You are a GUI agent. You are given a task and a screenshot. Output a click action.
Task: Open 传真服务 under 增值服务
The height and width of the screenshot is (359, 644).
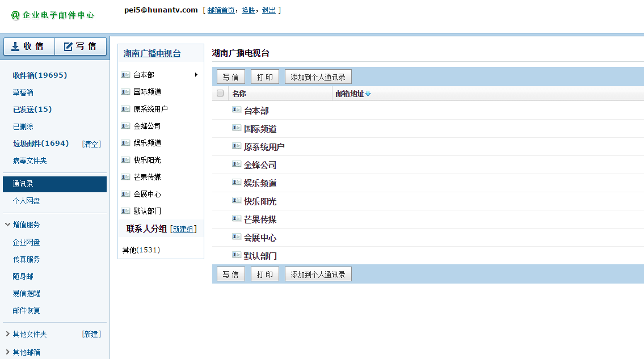(x=26, y=259)
